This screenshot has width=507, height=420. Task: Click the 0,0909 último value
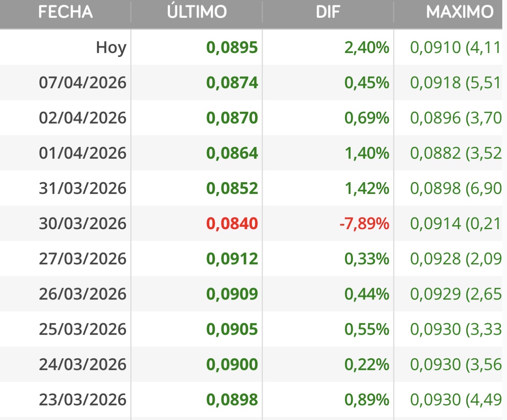(232, 294)
